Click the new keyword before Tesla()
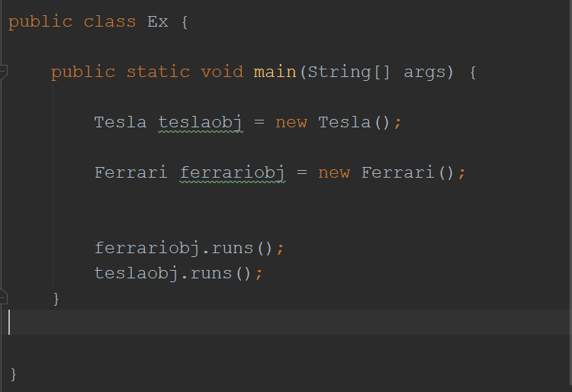Screen dimensions: 572x392 pos(291,122)
